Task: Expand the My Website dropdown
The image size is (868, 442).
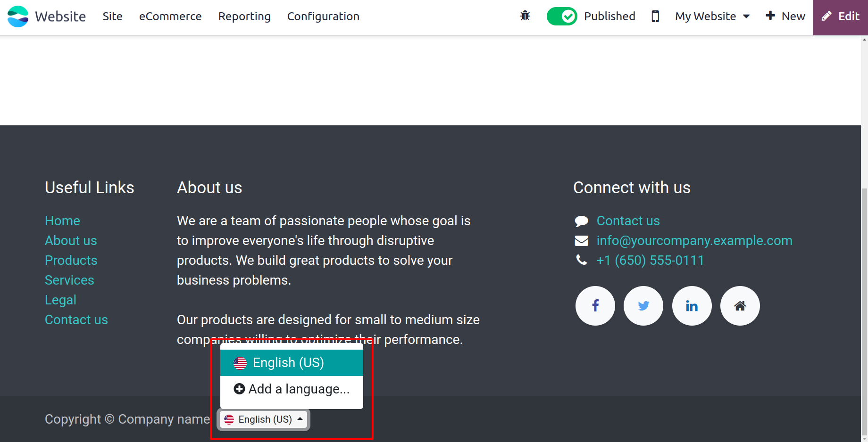Action: 712,16
